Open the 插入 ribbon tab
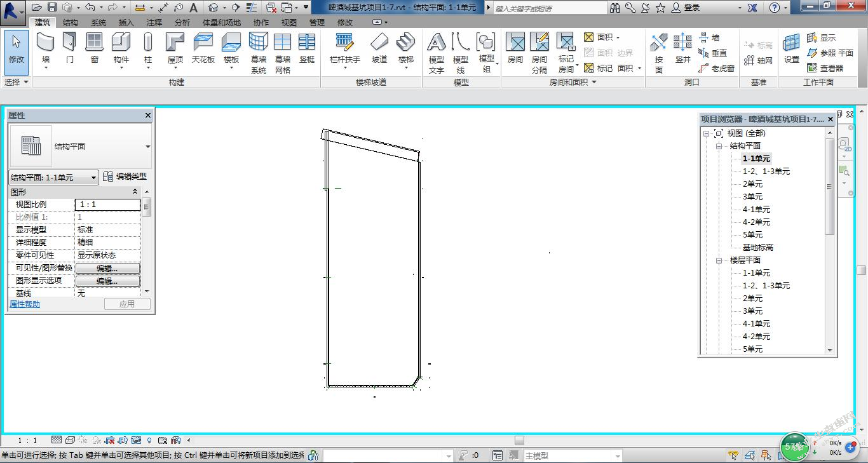This screenshot has height=463, width=868. [x=126, y=22]
